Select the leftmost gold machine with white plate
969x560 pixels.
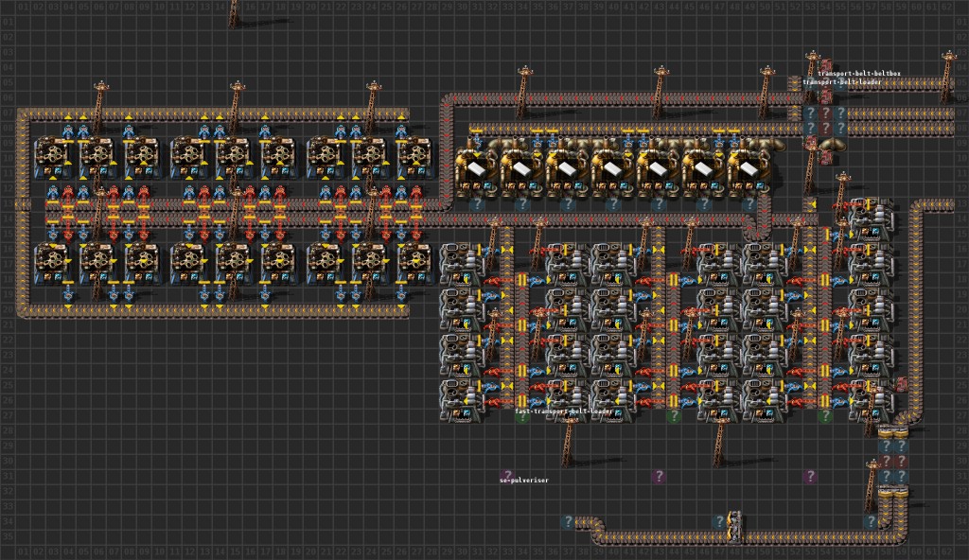477,168
